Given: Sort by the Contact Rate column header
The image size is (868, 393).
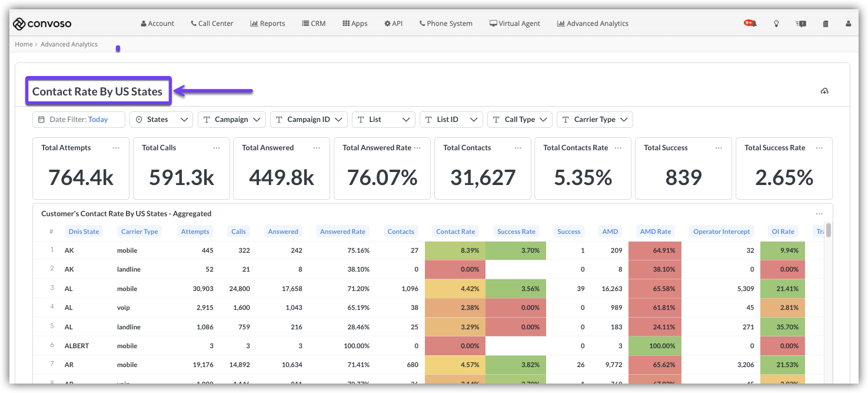Looking at the screenshot, I should [x=455, y=232].
